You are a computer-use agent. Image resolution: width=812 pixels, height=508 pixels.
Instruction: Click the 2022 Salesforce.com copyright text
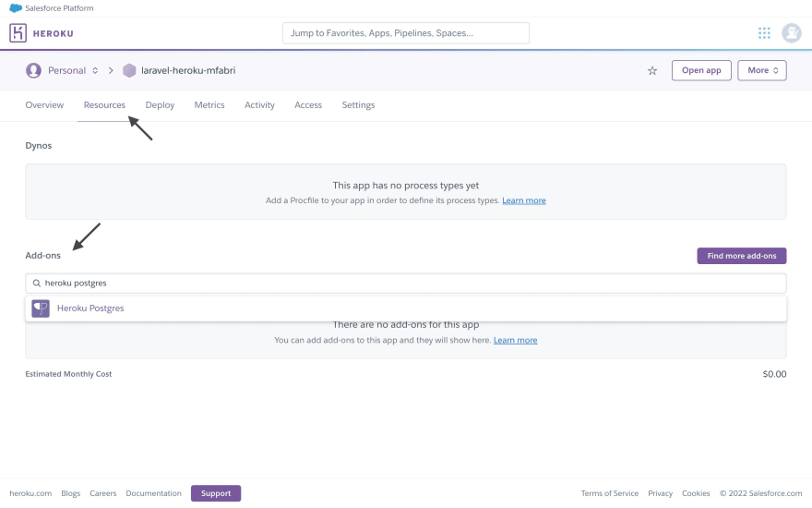point(760,493)
